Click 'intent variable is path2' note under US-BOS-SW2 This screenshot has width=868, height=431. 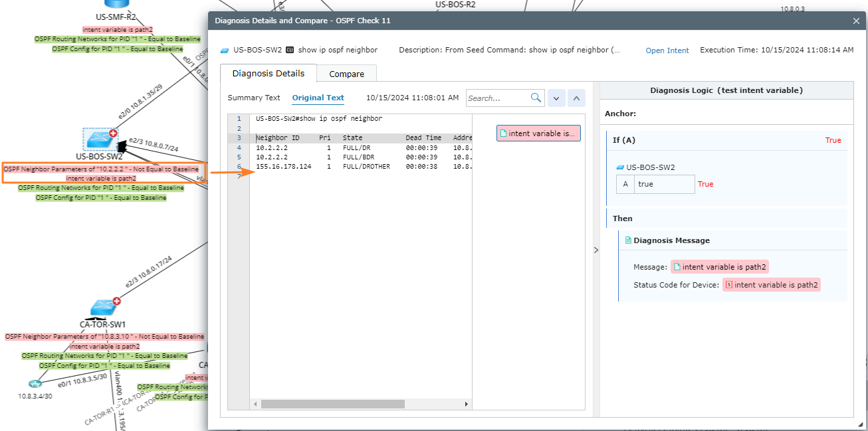coord(101,178)
